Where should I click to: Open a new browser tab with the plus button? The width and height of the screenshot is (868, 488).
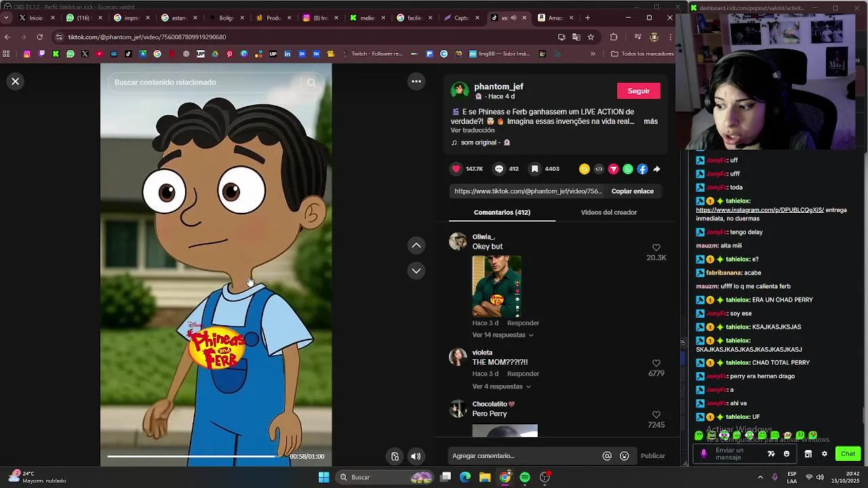click(x=587, y=18)
